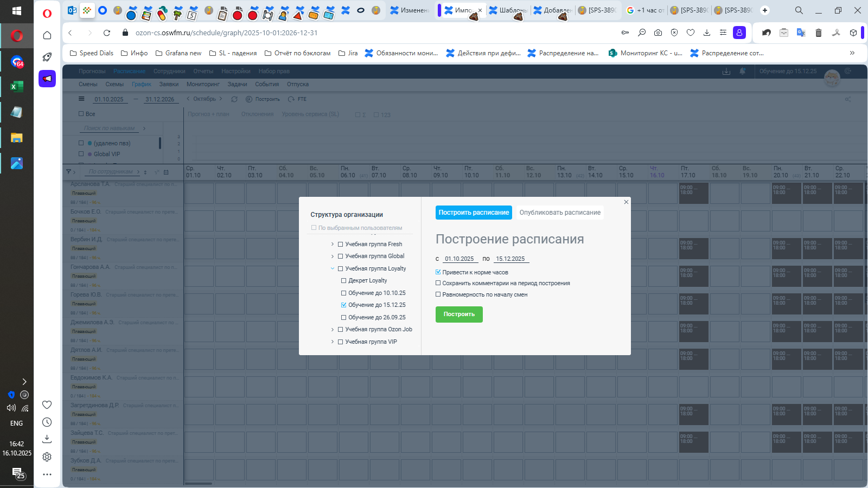
Task: Click the rocket icon in the Opera sidebar
Action: (47, 57)
